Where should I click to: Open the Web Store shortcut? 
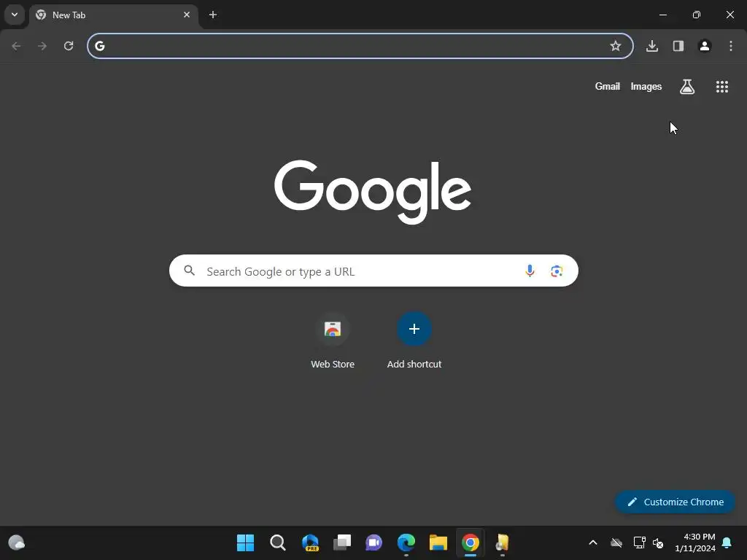333,341
